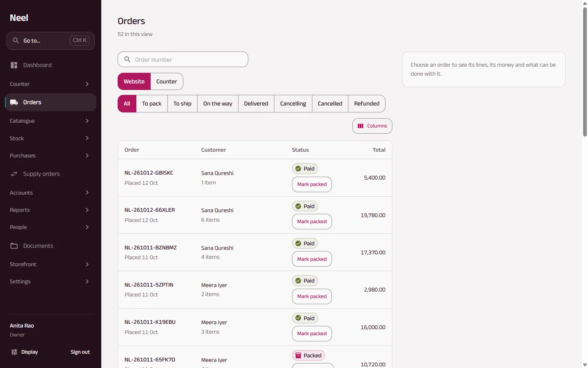Screen dimensions: 588x368
Task: Click the Orders truck icon in sidebar
Action: [14, 102]
